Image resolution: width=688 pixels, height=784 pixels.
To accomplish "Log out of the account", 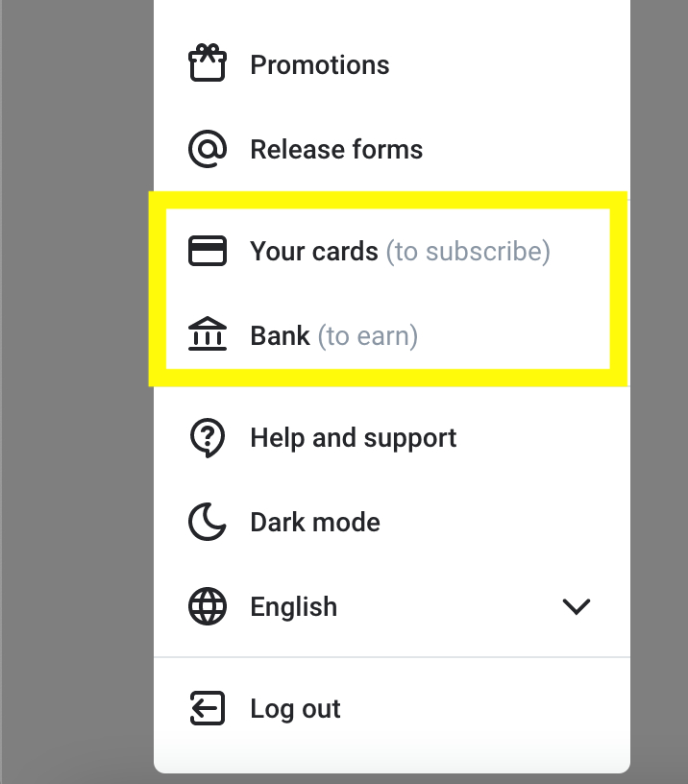I will pos(391,708).
